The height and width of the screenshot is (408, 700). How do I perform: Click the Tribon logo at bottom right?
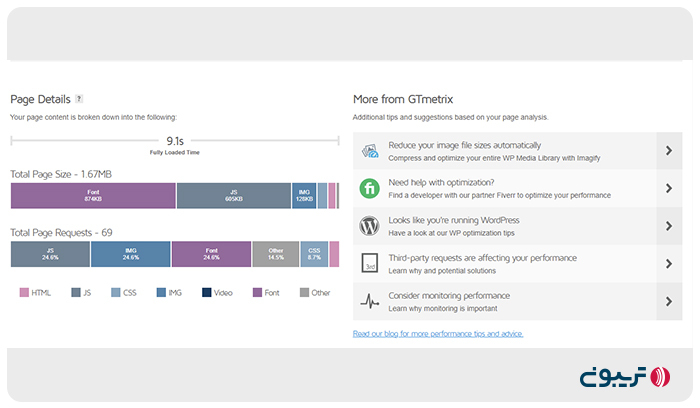click(x=623, y=377)
